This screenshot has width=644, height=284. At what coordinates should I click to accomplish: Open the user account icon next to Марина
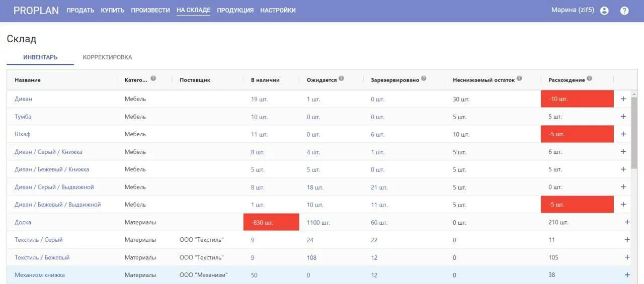[604, 11]
